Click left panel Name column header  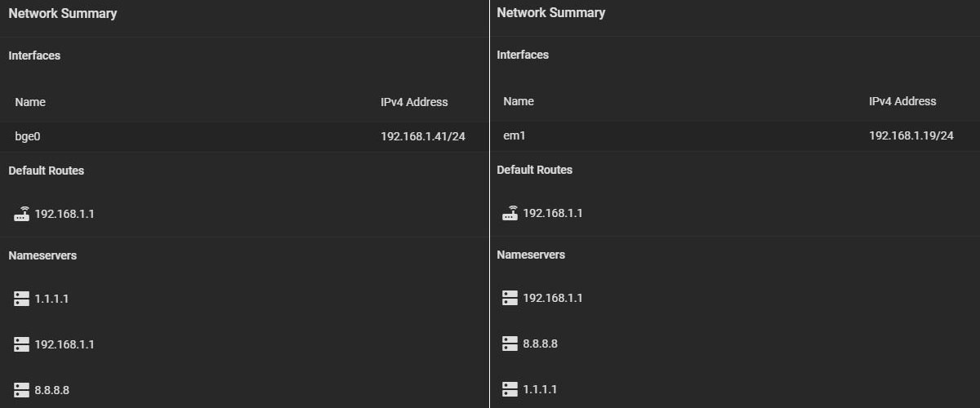pos(30,102)
